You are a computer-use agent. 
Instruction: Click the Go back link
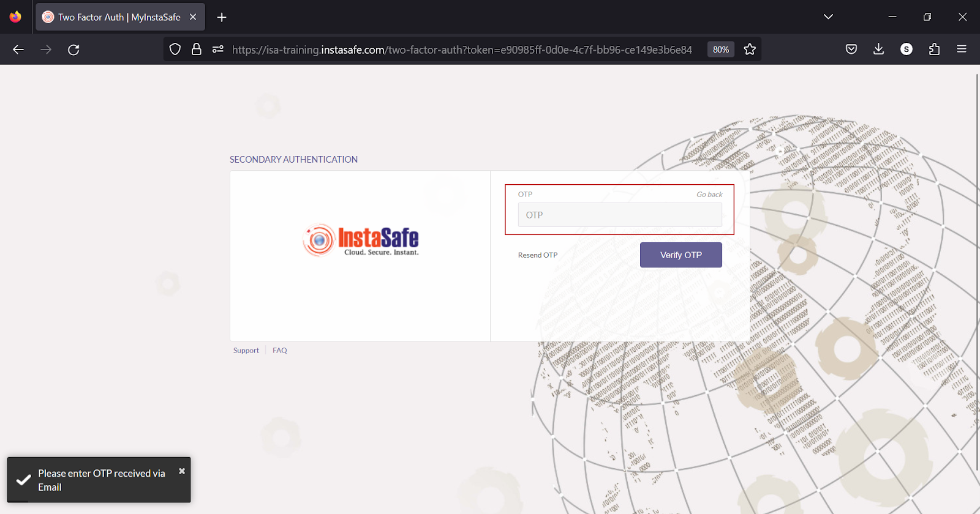(709, 195)
